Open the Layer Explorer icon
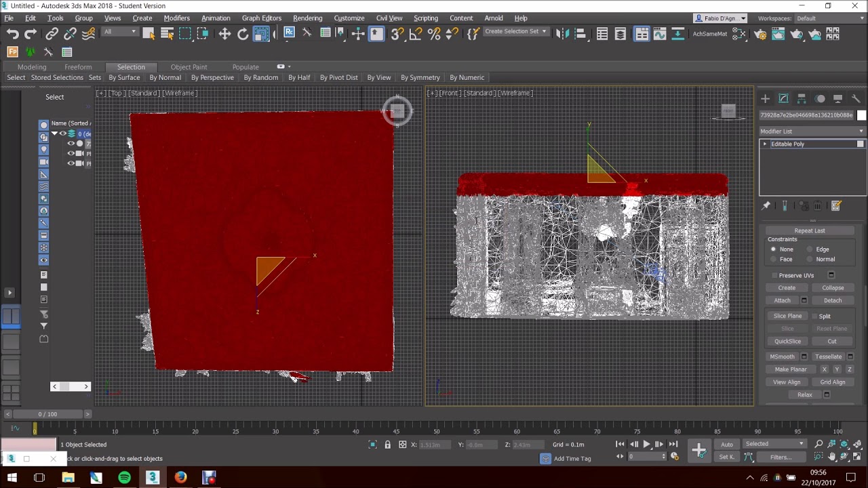This screenshot has width=868, height=488. coord(620,34)
